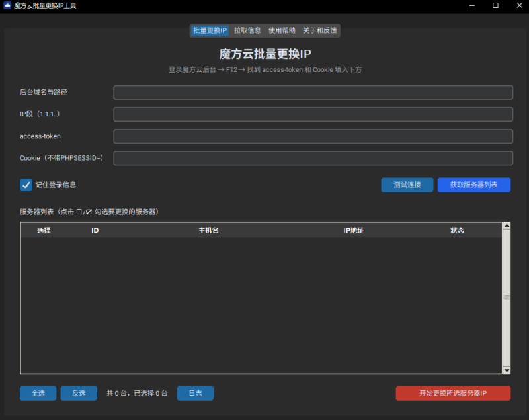This screenshot has width=529, height=420.
Task: Click the 共 0 台,已选择 0 台 counter text
Action: [x=137, y=394]
